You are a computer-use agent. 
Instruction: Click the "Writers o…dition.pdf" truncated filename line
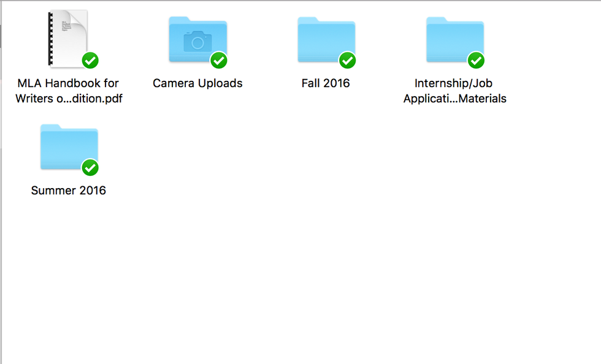pyautogui.click(x=69, y=99)
